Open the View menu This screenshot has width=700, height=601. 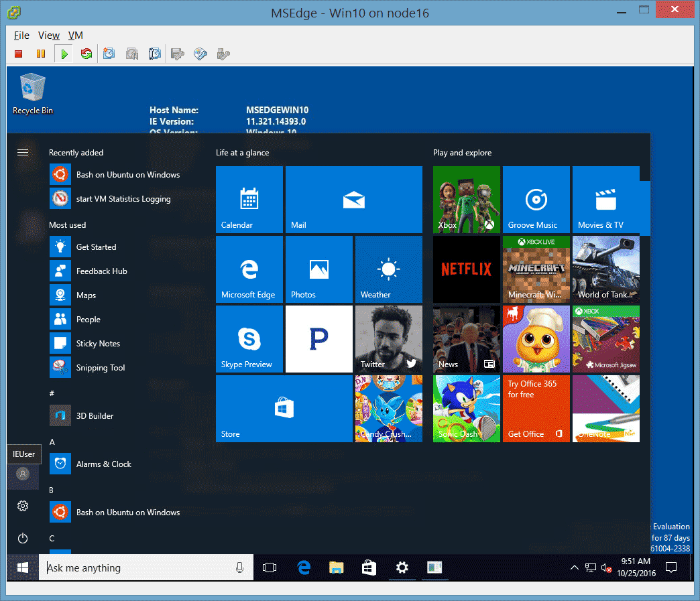coord(49,36)
